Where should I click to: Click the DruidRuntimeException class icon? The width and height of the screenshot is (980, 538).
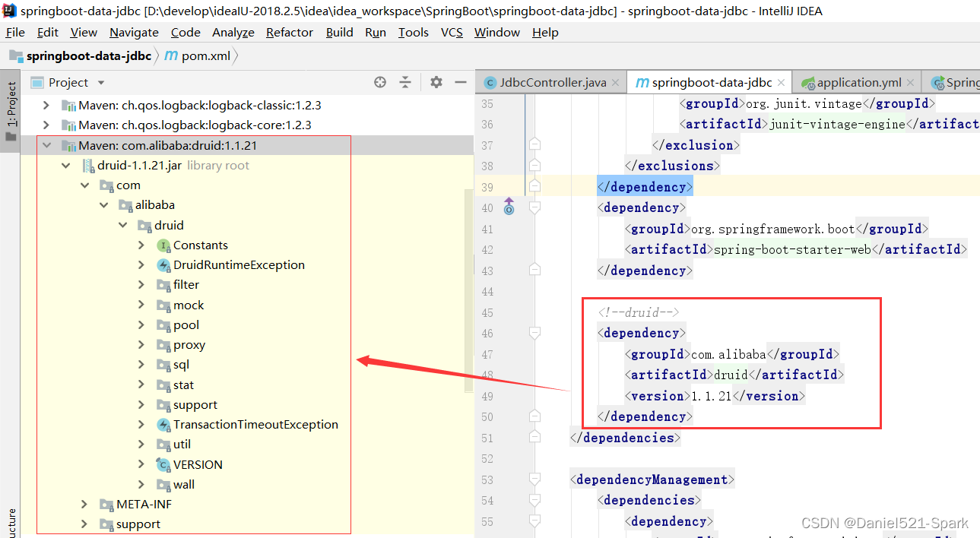[163, 265]
